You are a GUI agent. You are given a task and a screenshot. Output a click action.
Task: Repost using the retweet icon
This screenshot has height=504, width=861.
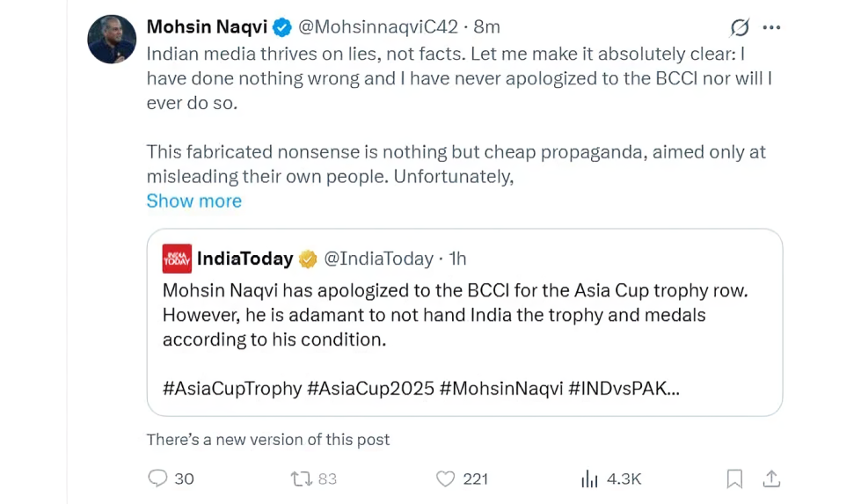(x=302, y=478)
